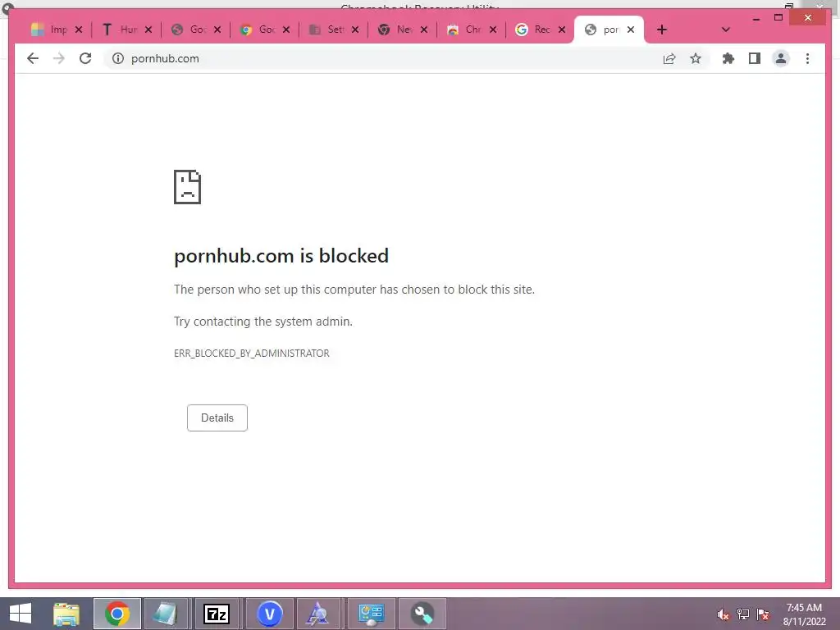Close the 'Rec' tab

(x=561, y=30)
